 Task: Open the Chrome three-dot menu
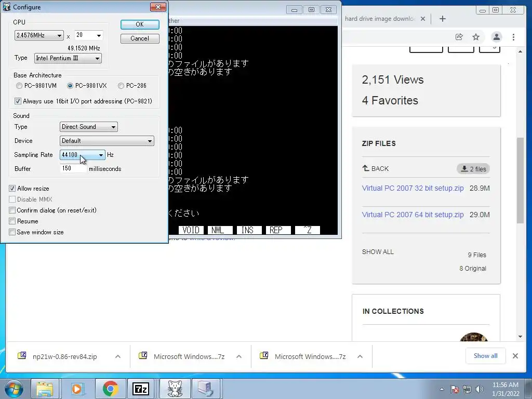coord(513,37)
